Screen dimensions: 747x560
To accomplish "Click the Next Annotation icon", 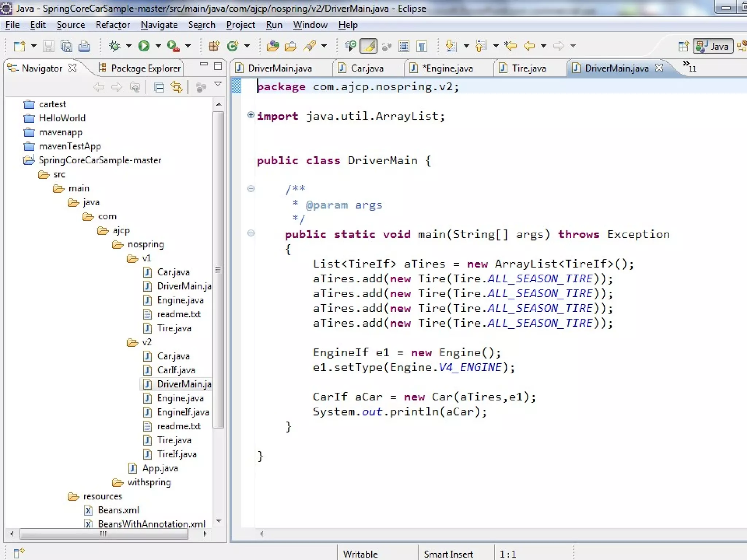I will [x=451, y=46].
